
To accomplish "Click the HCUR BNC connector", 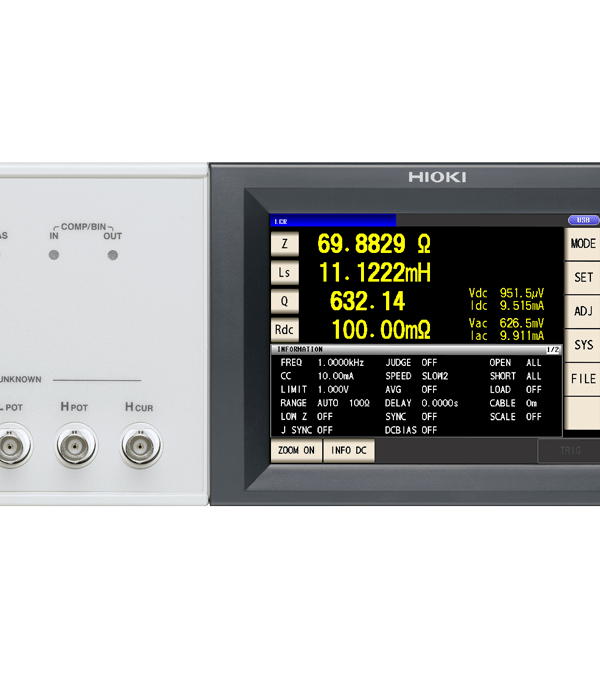I will tap(141, 446).
